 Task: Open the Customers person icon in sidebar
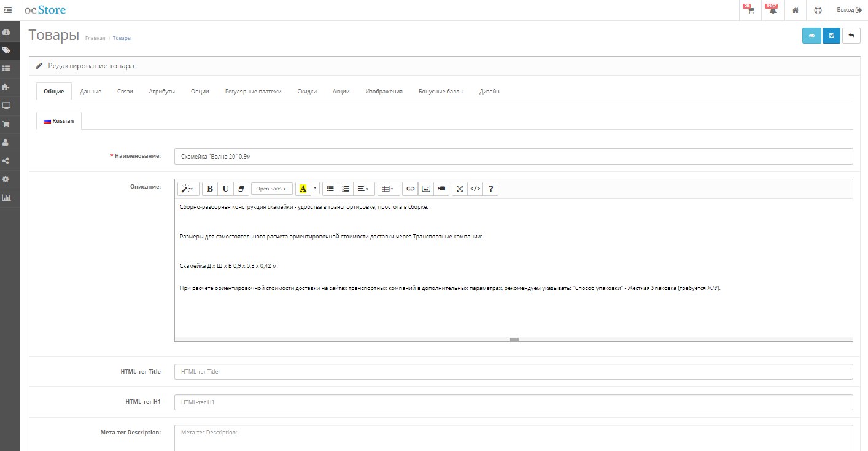(7, 143)
